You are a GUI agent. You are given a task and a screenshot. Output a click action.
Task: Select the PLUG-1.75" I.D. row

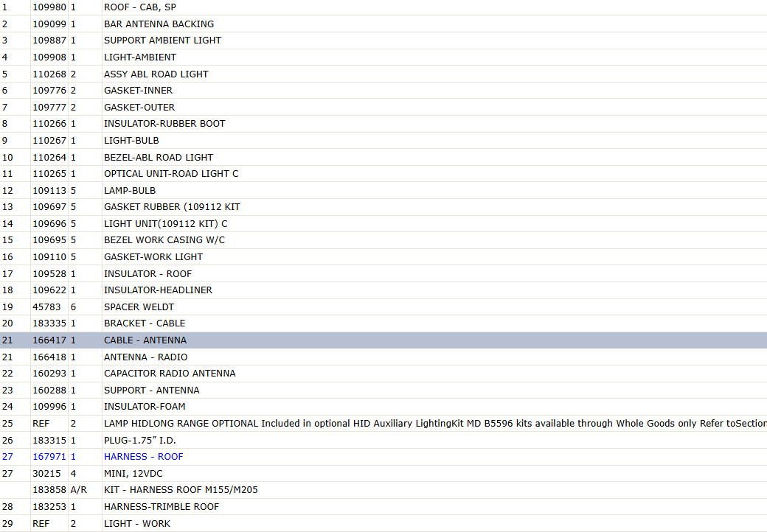tap(383, 440)
